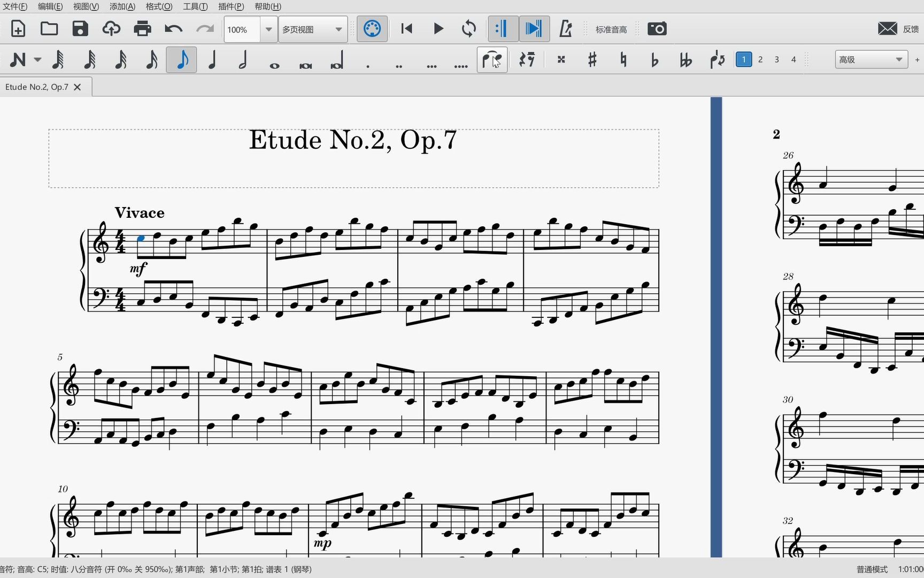Open the 多页视图 view mode dropdown

click(313, 29)
